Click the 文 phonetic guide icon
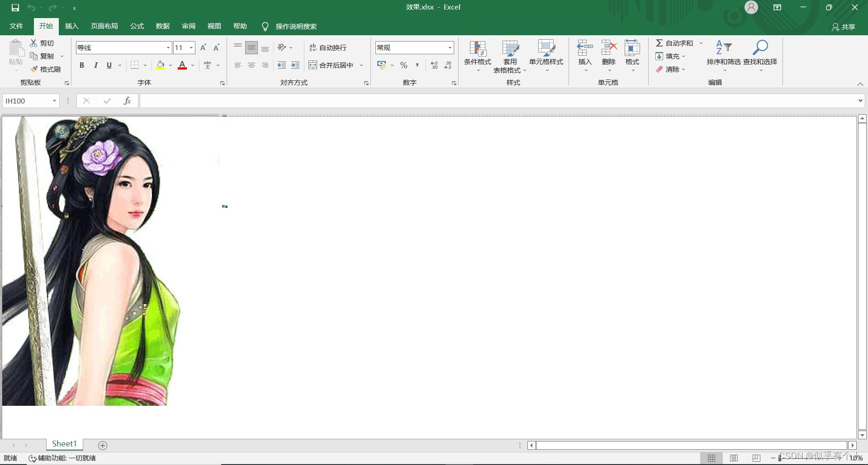 point(208,65)
